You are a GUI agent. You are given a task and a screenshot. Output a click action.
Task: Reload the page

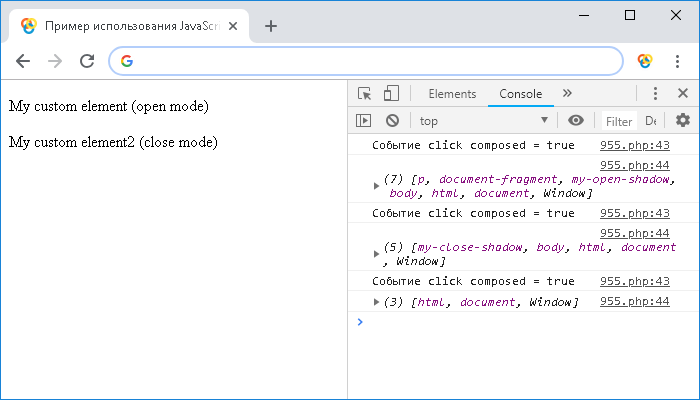click(87, 61)
